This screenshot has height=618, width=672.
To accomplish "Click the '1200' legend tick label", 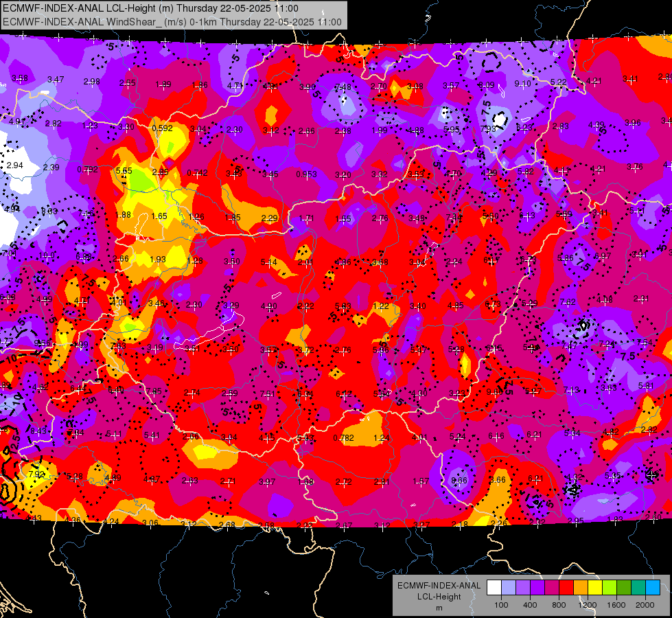I will click(588, 605).
